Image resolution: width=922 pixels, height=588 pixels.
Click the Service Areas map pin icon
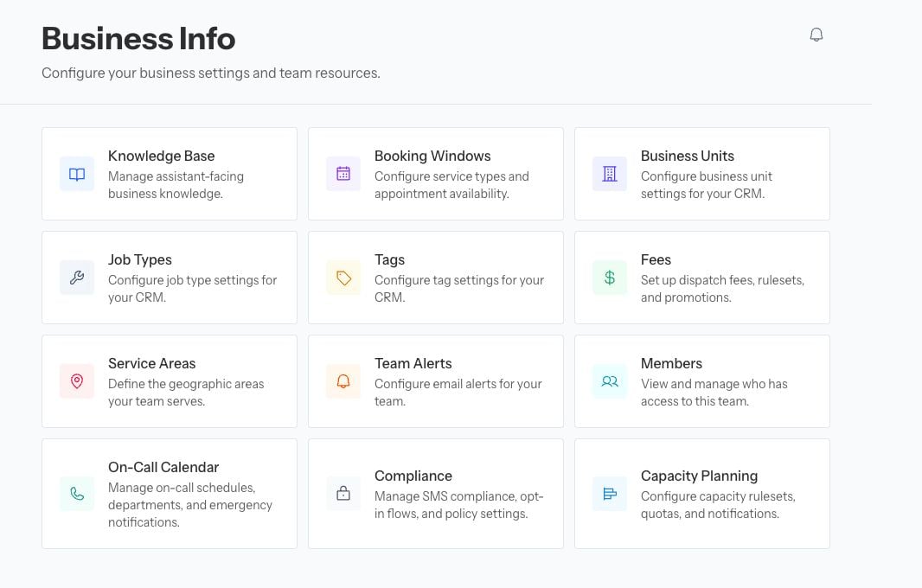(77, 381)
